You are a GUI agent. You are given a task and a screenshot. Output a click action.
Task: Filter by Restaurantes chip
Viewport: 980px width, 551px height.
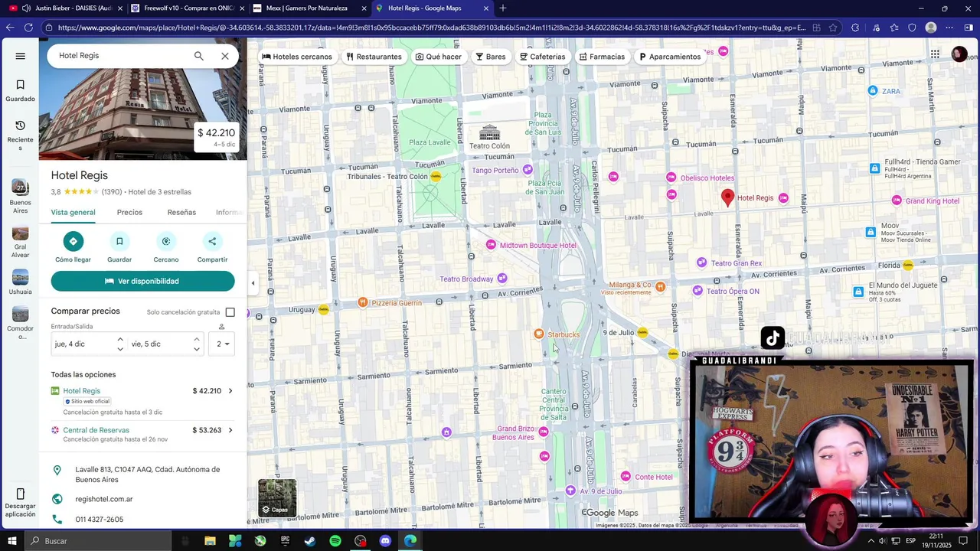(x=374, y=57)
